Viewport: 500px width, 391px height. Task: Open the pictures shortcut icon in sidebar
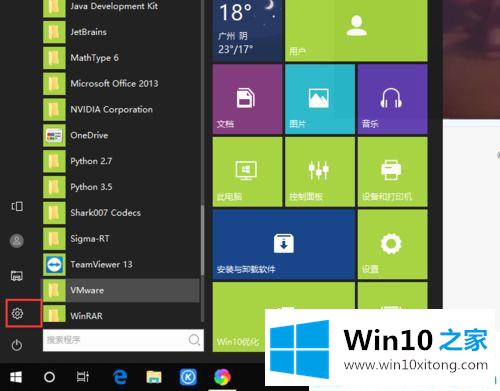click(x=17, y=276)
